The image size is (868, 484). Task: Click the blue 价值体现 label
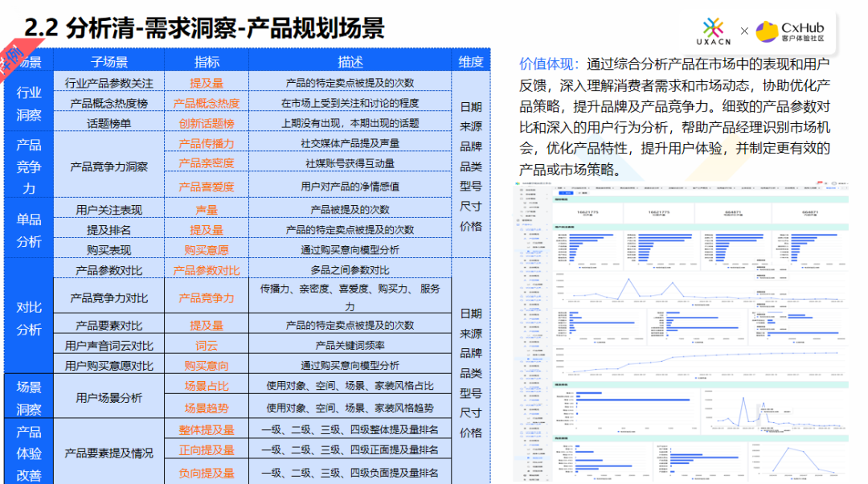click(550, 64)
